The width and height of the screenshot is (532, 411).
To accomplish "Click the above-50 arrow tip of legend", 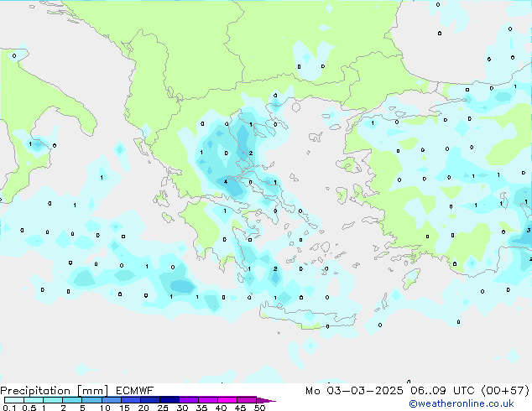I will coord(266,400).
